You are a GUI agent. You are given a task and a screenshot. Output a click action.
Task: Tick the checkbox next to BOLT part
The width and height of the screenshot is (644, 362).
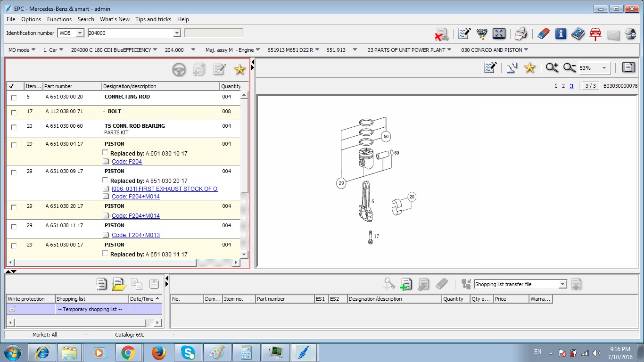14,113
